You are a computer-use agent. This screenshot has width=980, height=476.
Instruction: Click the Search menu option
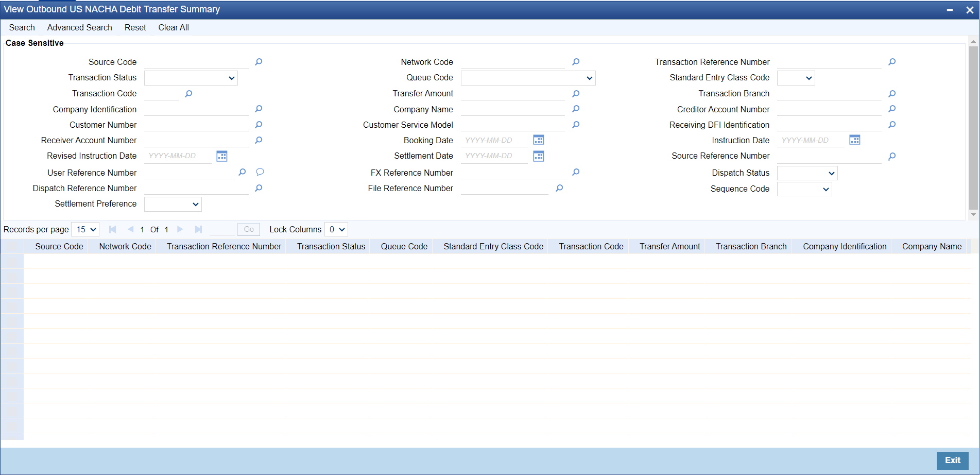(x=22, y=27)
